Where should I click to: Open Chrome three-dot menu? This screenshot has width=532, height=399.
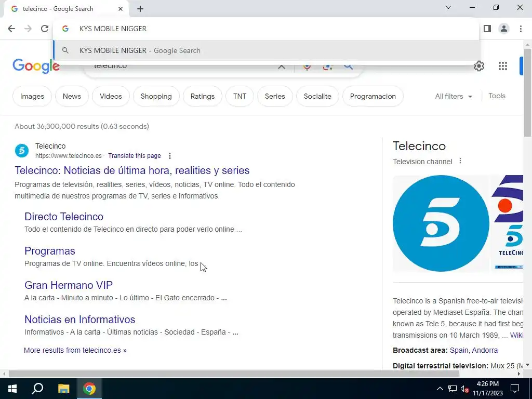coord(521,29)
